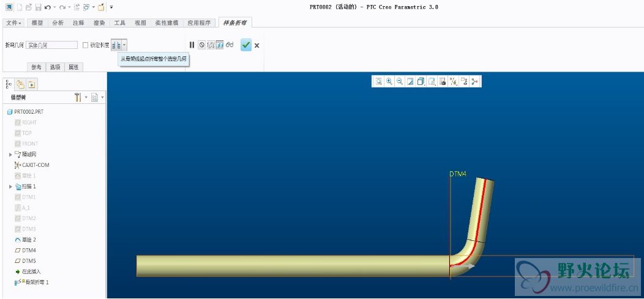Switch to the 模型 ribbon tab

(37, 23)
